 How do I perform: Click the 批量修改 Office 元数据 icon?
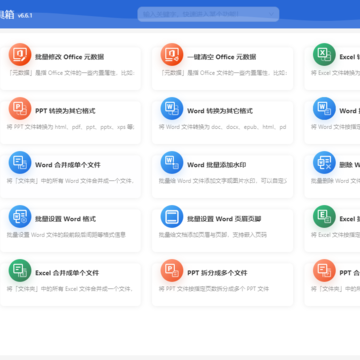tap(20, 54)
